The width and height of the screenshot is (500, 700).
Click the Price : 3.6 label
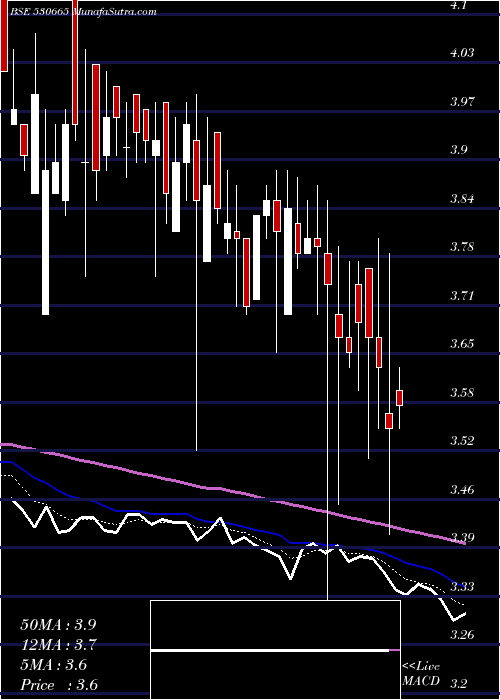[59, 685]
